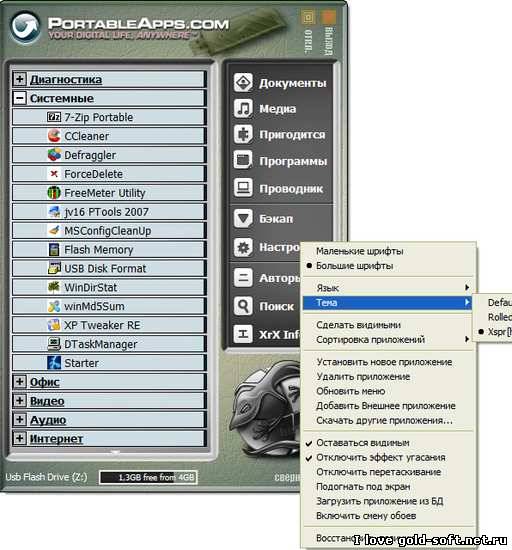
Task: Click the free space bar 1.3GB
Action: click(x=148, y=477)
